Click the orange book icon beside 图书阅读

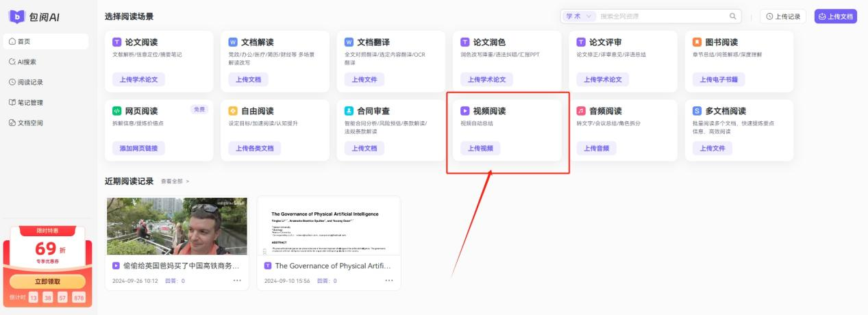[697, 42]
